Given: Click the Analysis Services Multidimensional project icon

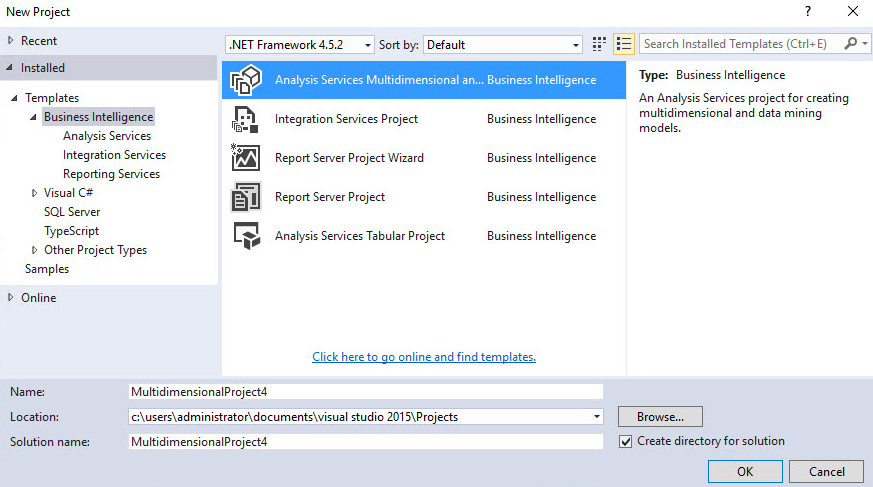Looking at the screenshot, I should (x=246, y=80).
